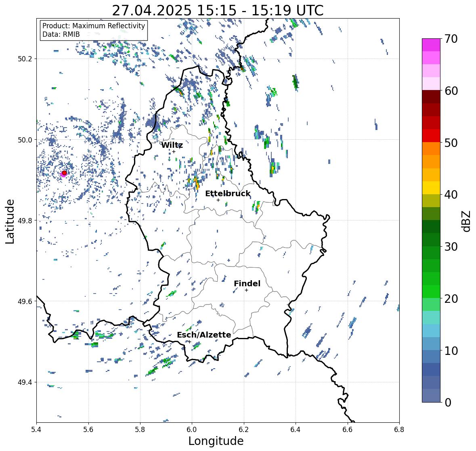
Task: Pick the dark green swatch just above the 30 tick
Action: point(431,240)
